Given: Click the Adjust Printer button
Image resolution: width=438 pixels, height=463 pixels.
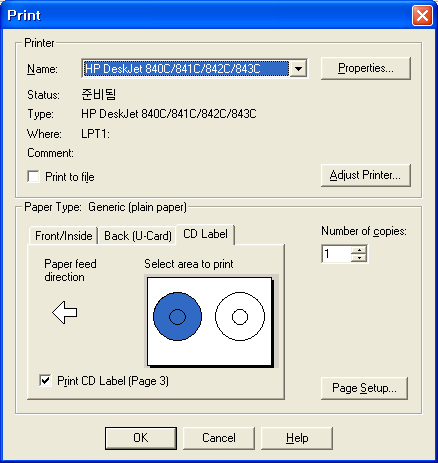Looking at the screenshot, I should (x=366, y=175).
